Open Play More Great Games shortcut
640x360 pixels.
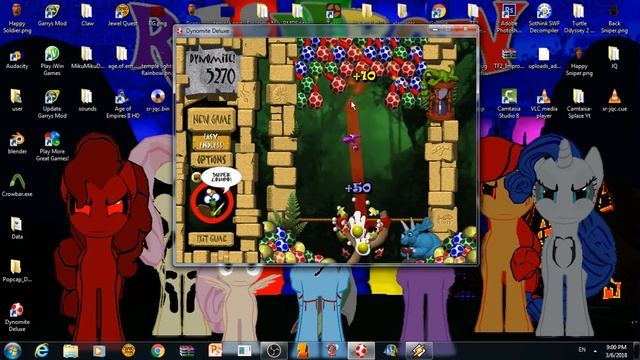pyautogui.click(x=52, y=147)
